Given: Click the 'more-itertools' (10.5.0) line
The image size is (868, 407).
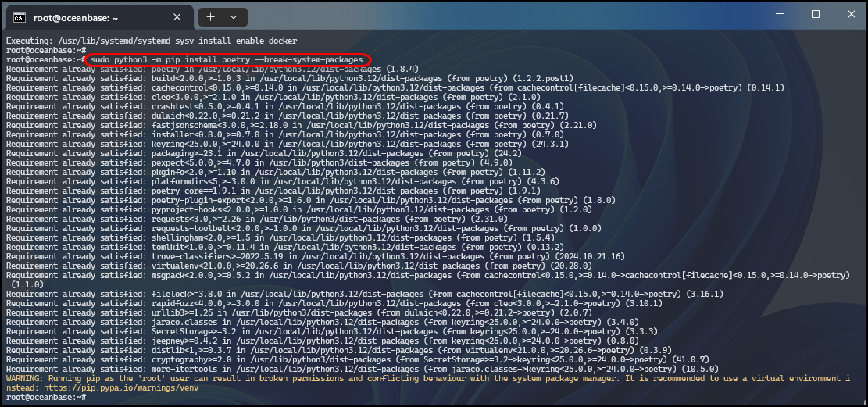Looking at the screenshot, I should (361, 369).
